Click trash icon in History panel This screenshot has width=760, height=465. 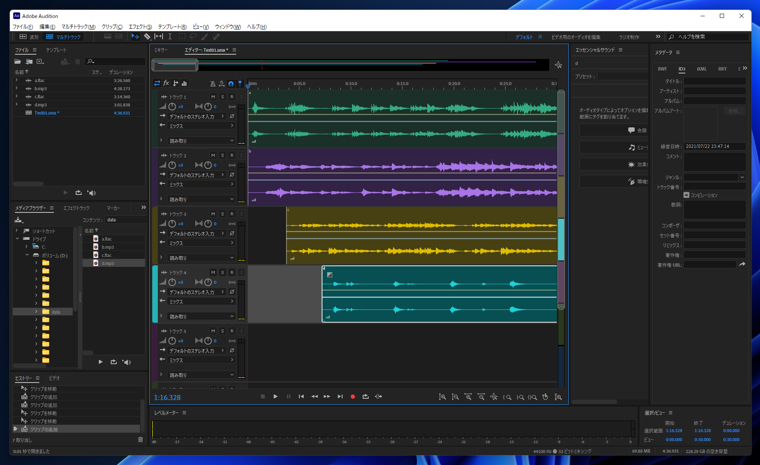click(x=141, y=439)
